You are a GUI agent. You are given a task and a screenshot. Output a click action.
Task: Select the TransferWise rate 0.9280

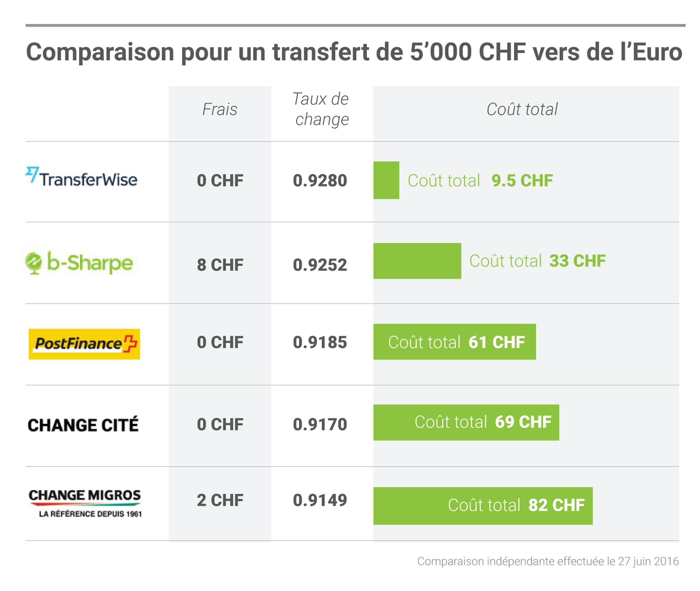(x=320, y=181)
